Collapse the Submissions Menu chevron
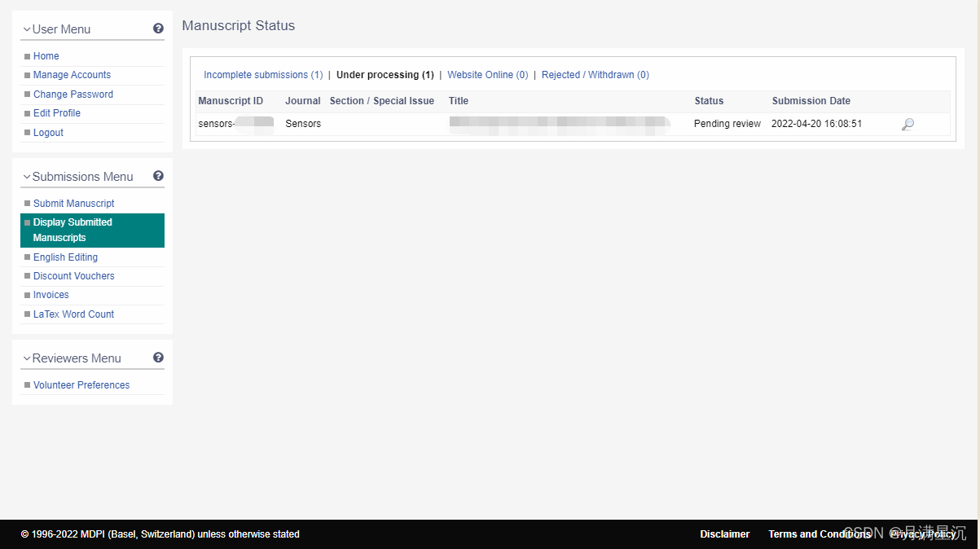980x549 pixels. [x=27, y=177]
